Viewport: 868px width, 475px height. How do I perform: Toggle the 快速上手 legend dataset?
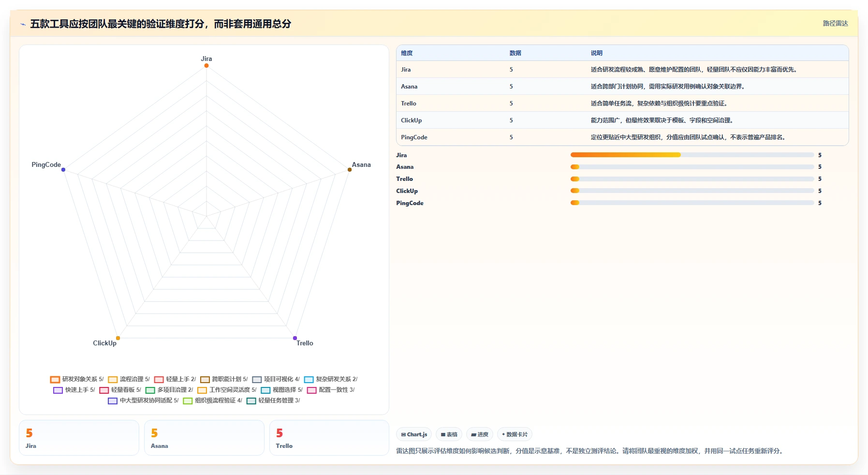point(74,390)
